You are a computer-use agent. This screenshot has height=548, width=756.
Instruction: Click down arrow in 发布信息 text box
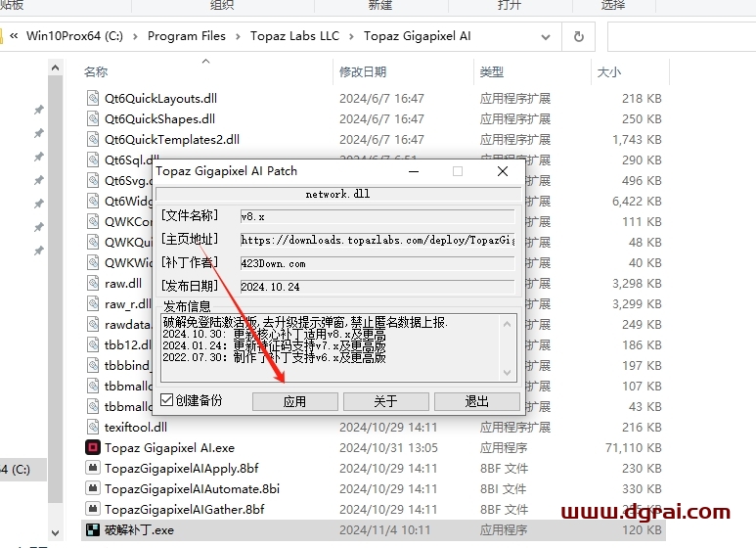point(507,373)
